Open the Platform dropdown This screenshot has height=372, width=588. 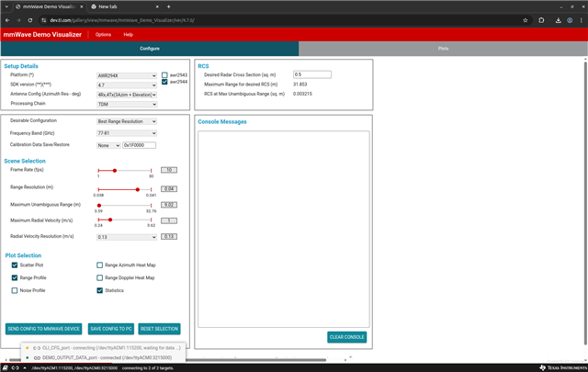(x=127, y=75)
